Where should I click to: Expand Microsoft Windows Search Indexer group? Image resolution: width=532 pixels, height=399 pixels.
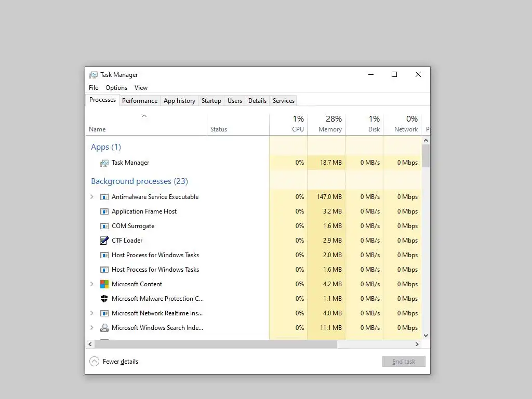coord(91,328)
